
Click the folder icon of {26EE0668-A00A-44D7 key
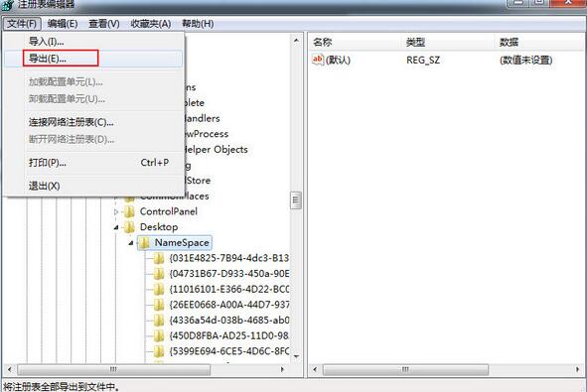click(x=159, y=305)
